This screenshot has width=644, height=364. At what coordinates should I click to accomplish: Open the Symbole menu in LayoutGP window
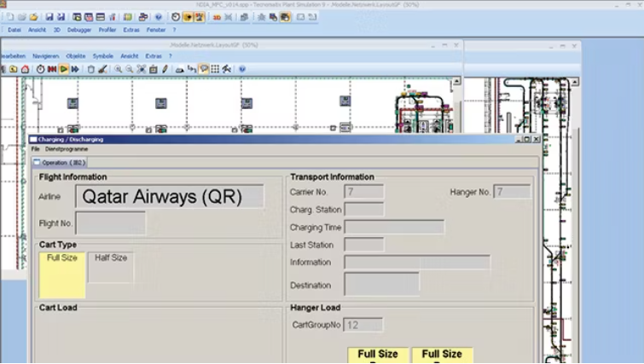[x=102, y=55]
